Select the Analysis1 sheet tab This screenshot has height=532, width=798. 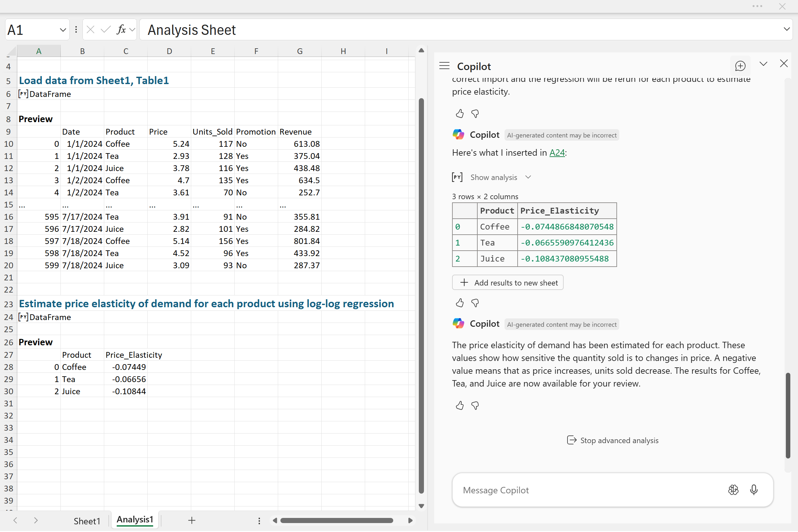[135, 520]
